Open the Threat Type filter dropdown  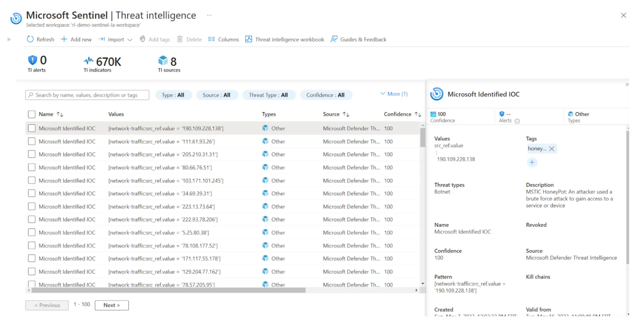pos(269,95)
